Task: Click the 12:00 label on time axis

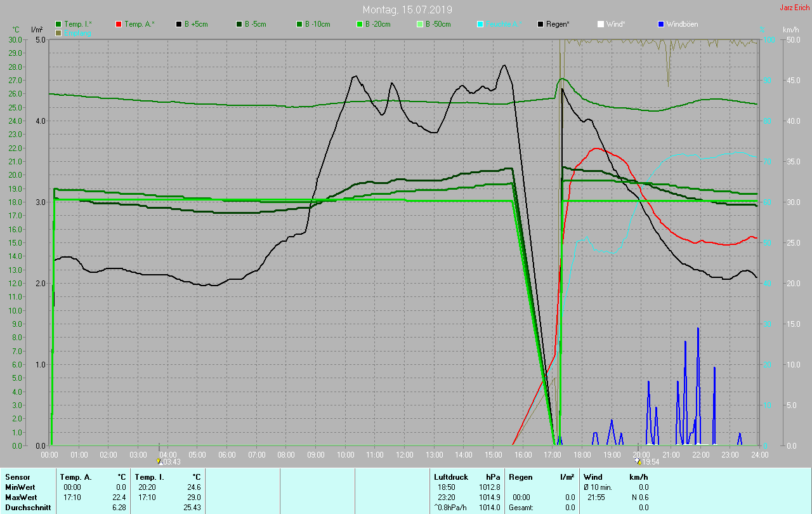Action: point(404,455)
